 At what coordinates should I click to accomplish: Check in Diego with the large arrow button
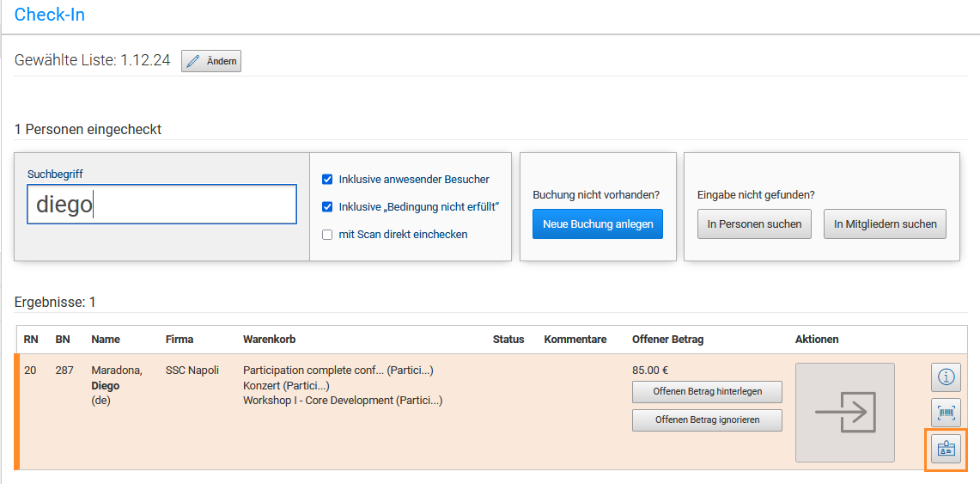point(845,413)
